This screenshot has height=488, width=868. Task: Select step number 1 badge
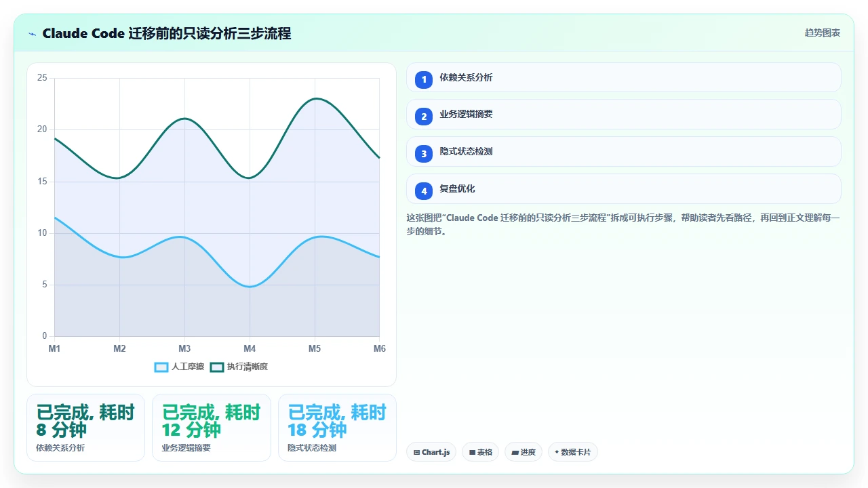click(424, 79)
